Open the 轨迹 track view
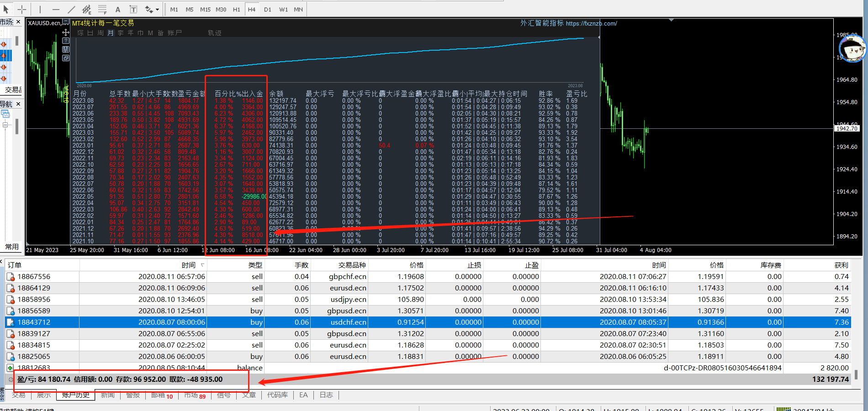 pyautogui.click(x=215, y=33)
